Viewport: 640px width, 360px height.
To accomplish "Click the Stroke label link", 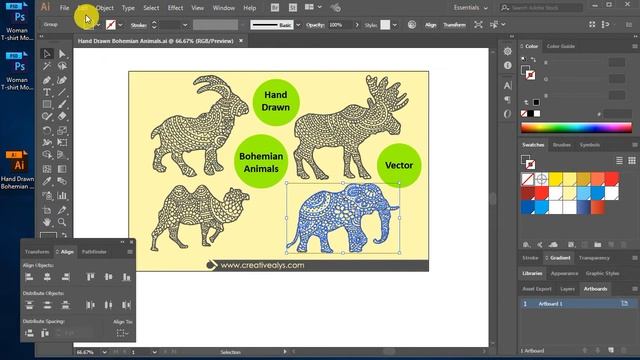I will (139, 25).
